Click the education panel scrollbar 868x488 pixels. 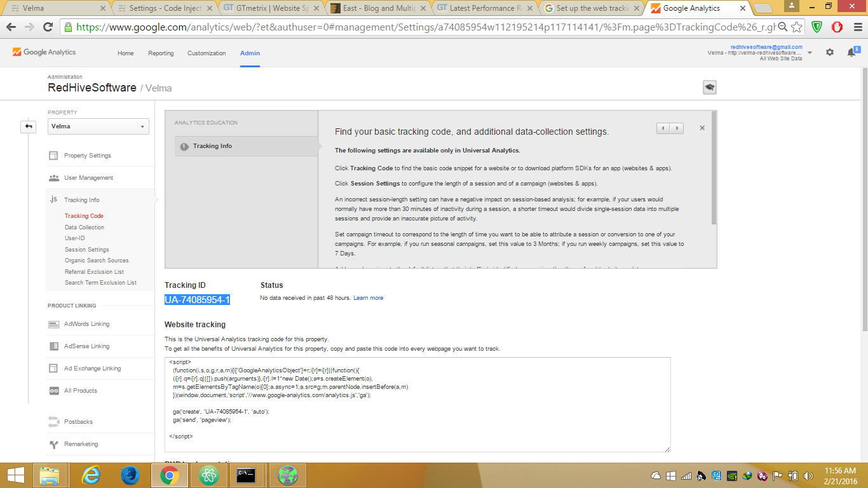coord(714,168)
